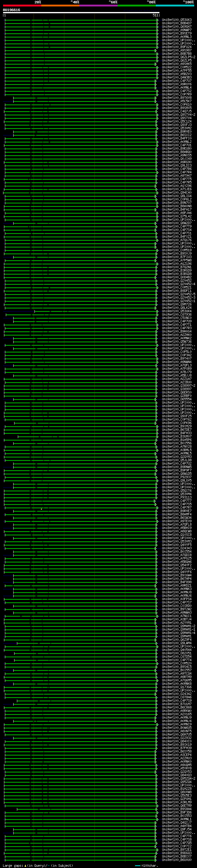The height and width of the screenshot is (868, 197).
Task: Select UniRef100_C5XNC0 label
Action: tap(177, 318)
